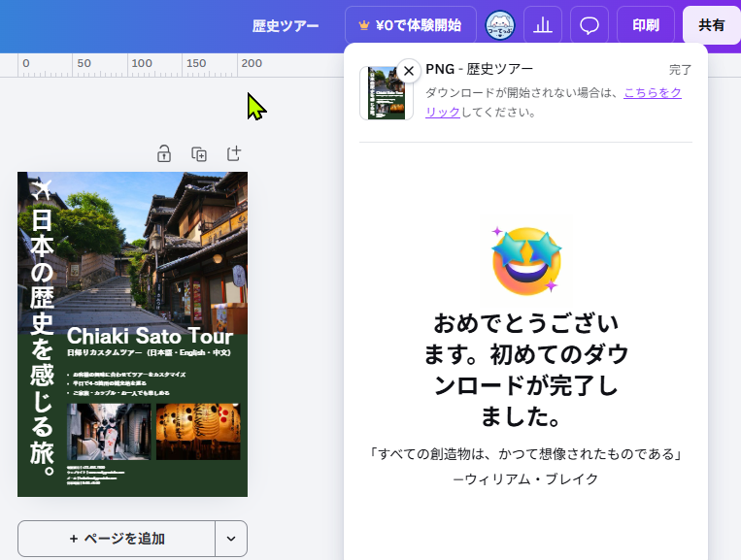This screenshot has width=741, height=560.
Task: Click the + ページを追加 button
Action: 117,539
